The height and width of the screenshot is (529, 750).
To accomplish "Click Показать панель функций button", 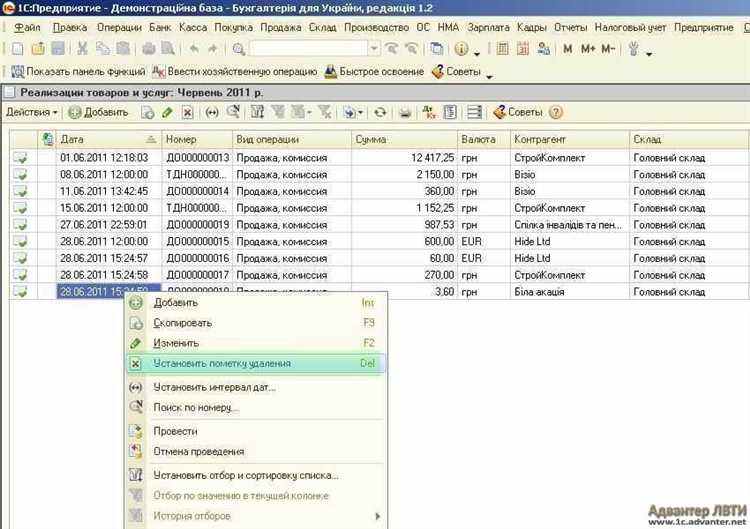I will click(78, 72).
